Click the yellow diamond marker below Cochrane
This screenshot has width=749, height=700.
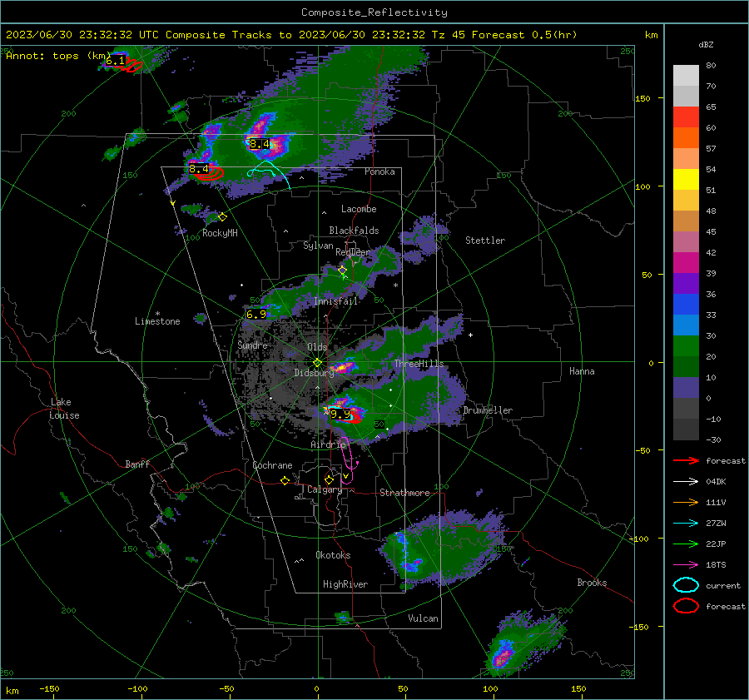(285, 481)
